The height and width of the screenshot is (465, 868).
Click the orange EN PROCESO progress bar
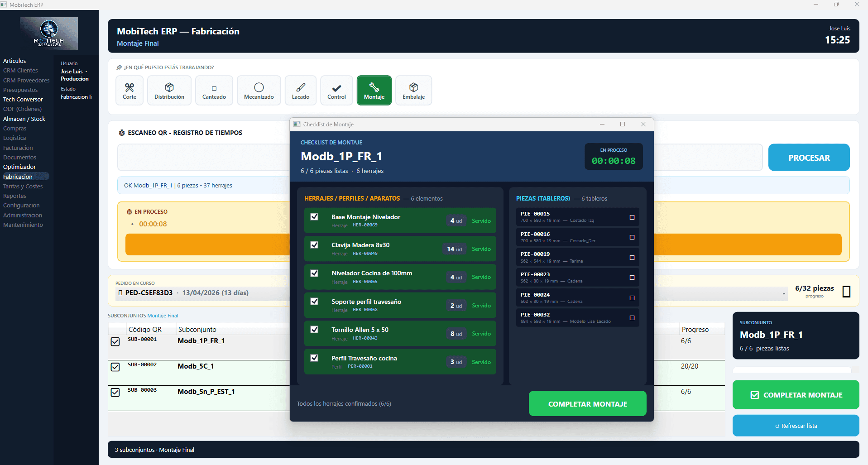point(207,244)
